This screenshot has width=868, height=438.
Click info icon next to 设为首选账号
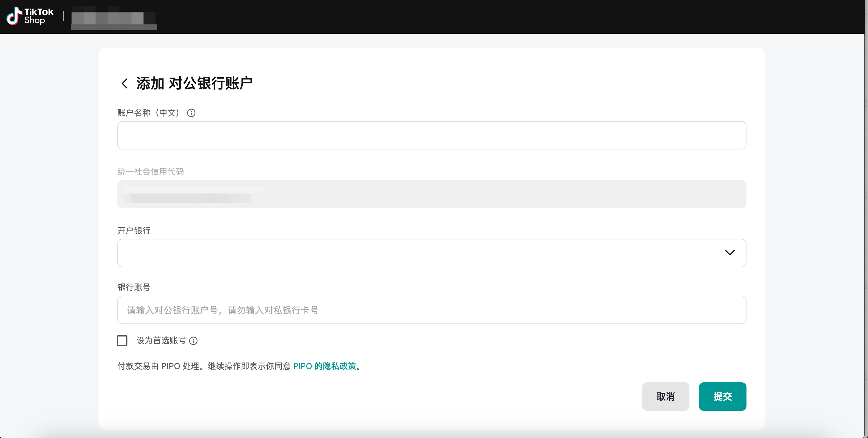click(x=193, y=341)
